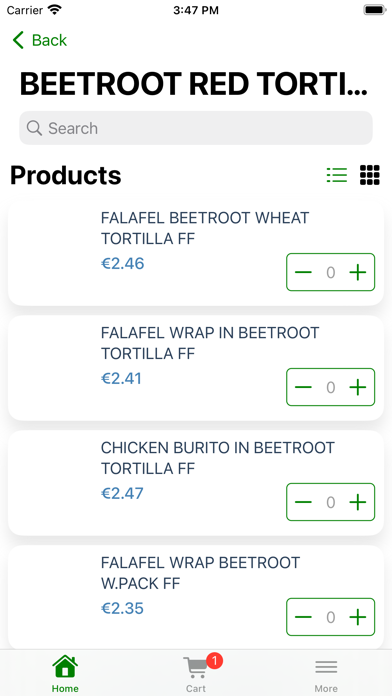Increase Falafel Wrap Beetroot W.Pack quantity
The height and width of the screenshot is (696, 392).
click(x=357, y=617)
